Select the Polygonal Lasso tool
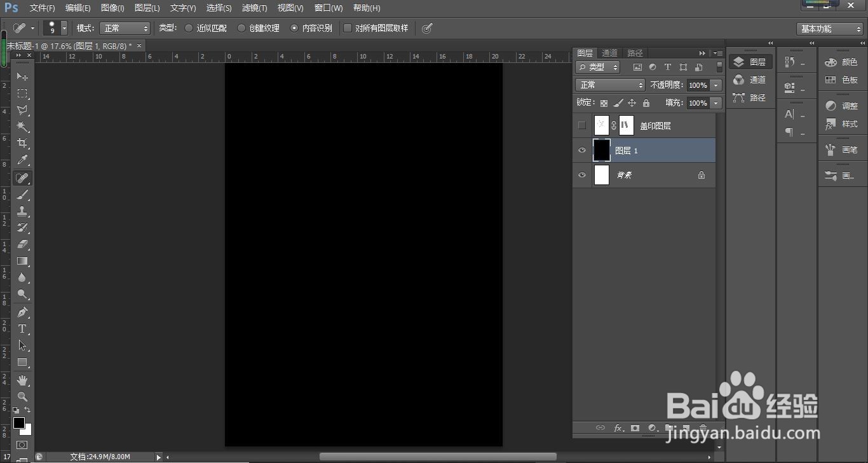Viewport: 868px width, 463px height. (22, 110)
